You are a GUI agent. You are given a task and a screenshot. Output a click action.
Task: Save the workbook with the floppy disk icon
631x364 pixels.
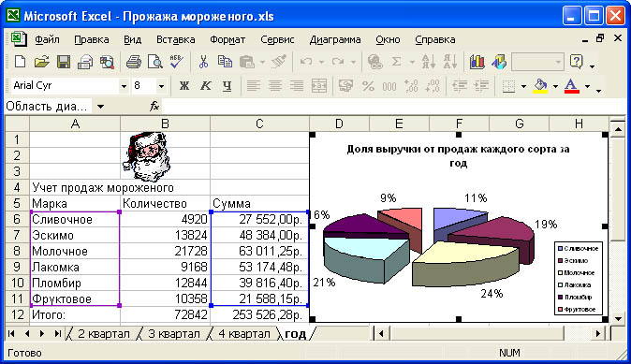[63, 62]
